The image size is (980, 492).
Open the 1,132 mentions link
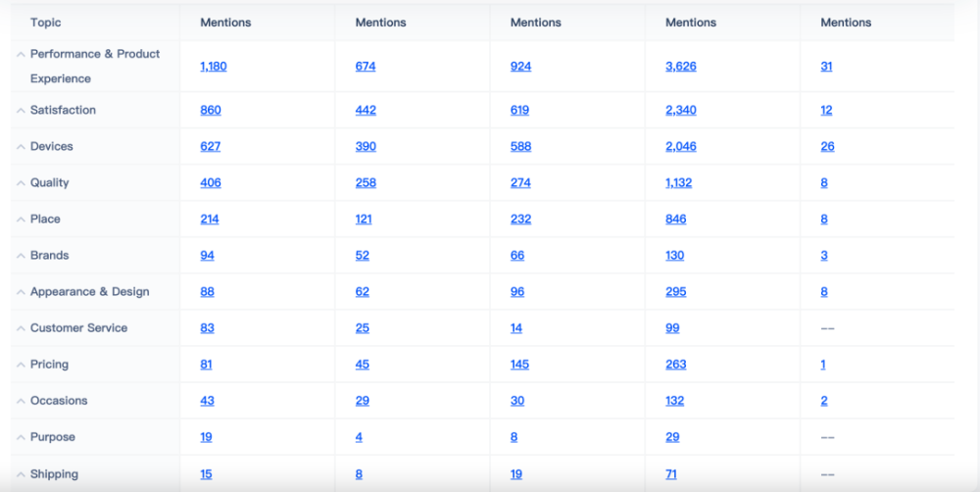coord(679,182)
